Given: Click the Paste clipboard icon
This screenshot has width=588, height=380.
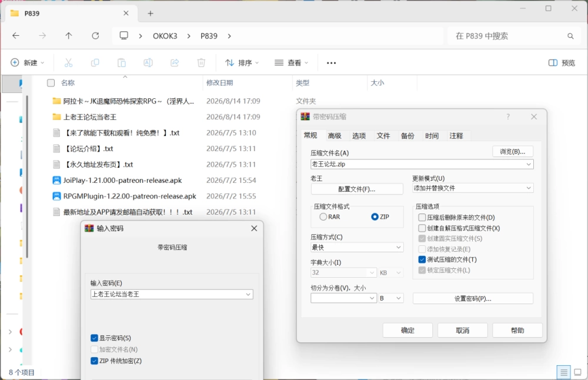Looking at the screenshot, I should (122, 62).
